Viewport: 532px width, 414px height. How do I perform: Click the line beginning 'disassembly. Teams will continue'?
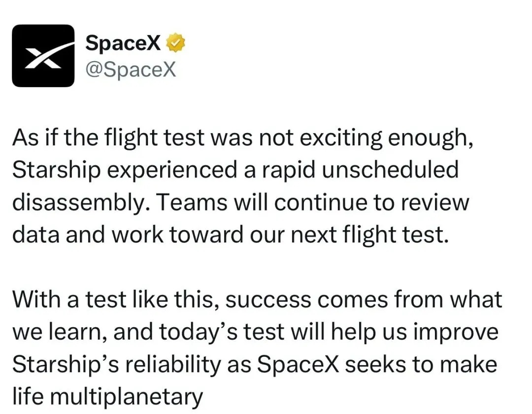[x=240, y=203]
